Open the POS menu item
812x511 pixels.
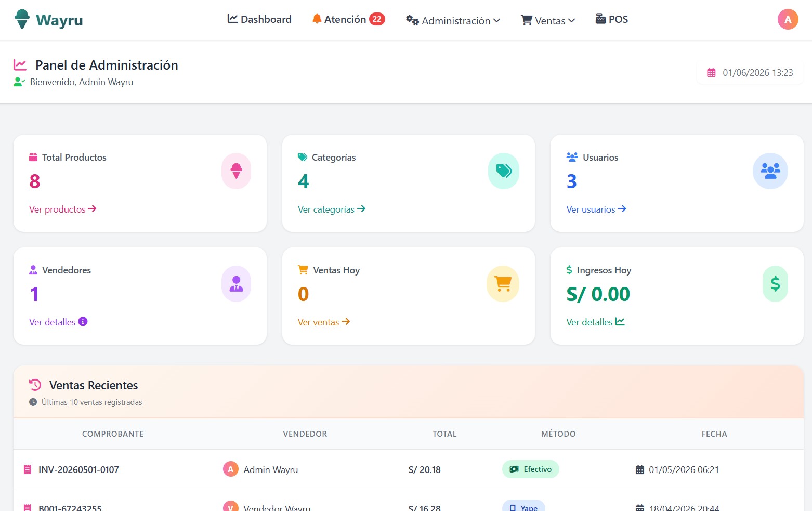pyautogui.click(x=612, y=19)
